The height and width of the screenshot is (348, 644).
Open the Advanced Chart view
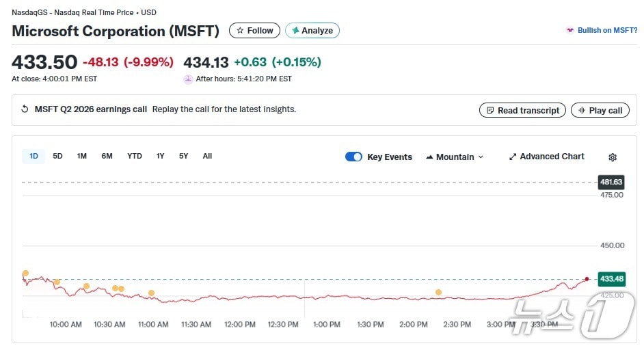[x=546, y=157]
